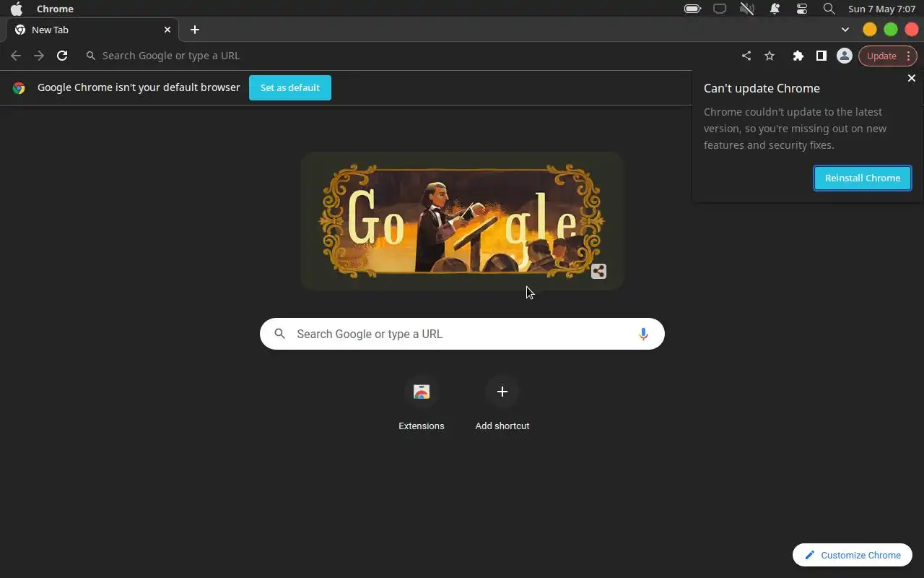Close the New Tab tab
Screen dimensions: 924x578
coord(167,30)
